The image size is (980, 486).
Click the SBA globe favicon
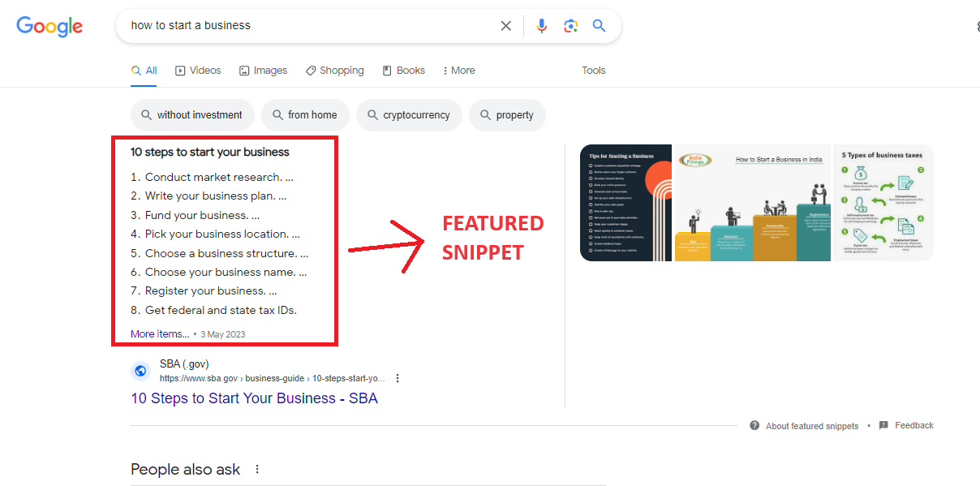coord(141,371)
